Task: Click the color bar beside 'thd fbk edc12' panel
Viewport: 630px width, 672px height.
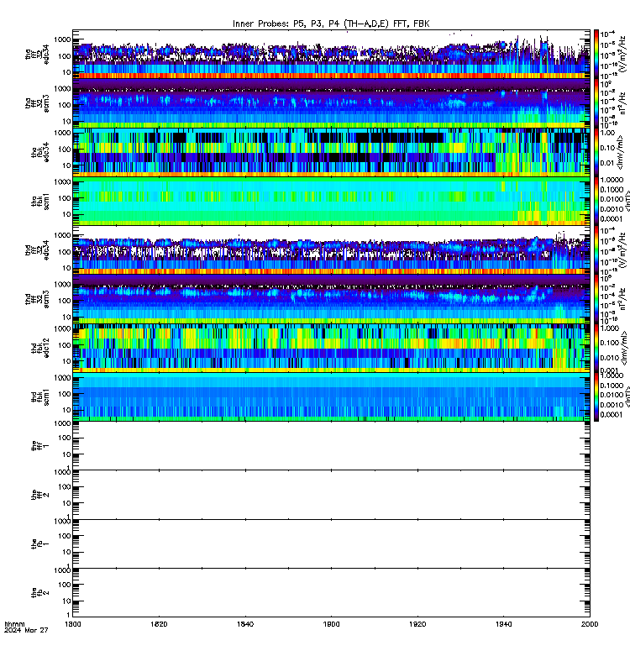Action: (x=596, y=349)
